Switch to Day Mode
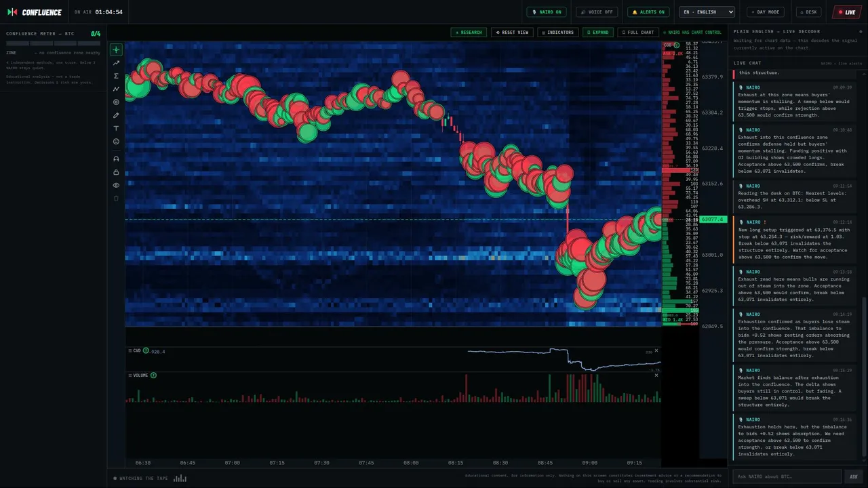This screenshot has width=868, height=488. coord(766,12)
